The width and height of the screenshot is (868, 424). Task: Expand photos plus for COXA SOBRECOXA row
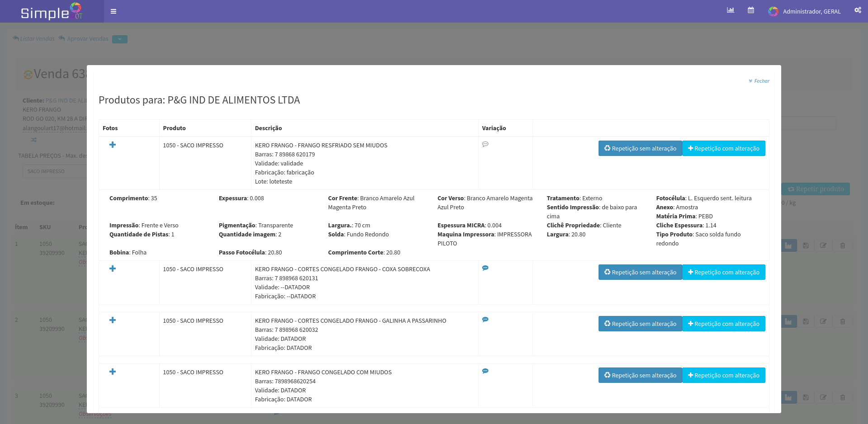[x=113, y=269]
